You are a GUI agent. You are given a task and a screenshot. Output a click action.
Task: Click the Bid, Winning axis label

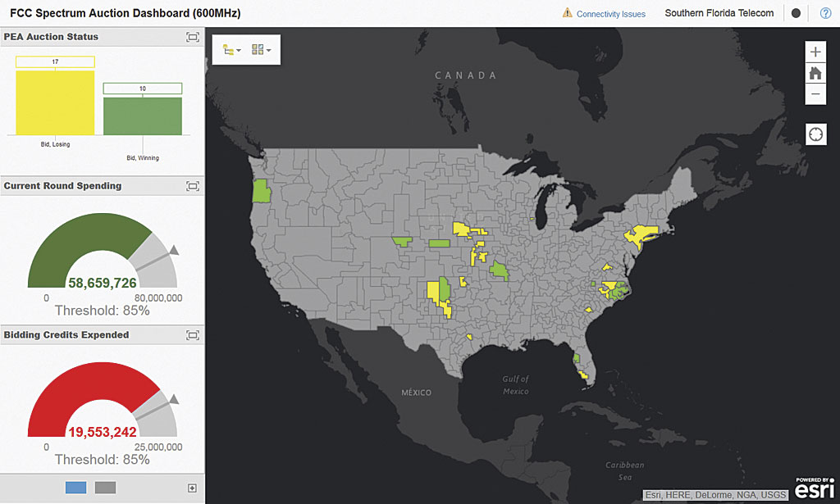click(143, 158)
